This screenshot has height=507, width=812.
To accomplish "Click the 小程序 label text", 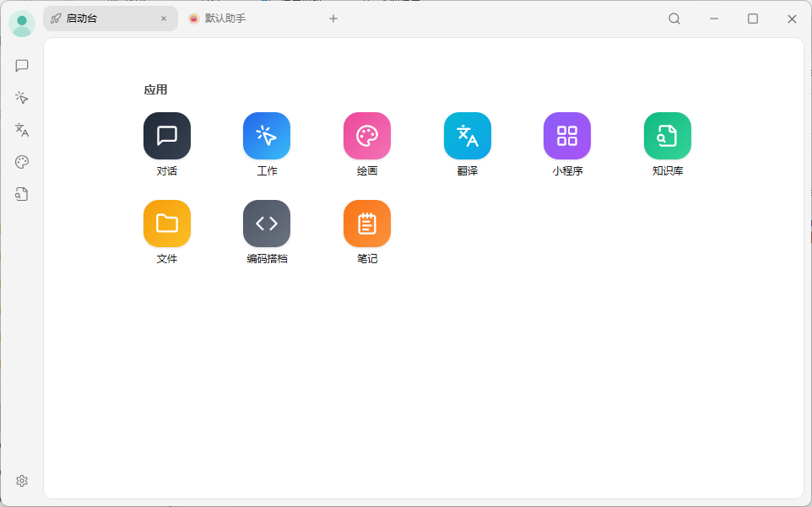I will pos(567,170).
